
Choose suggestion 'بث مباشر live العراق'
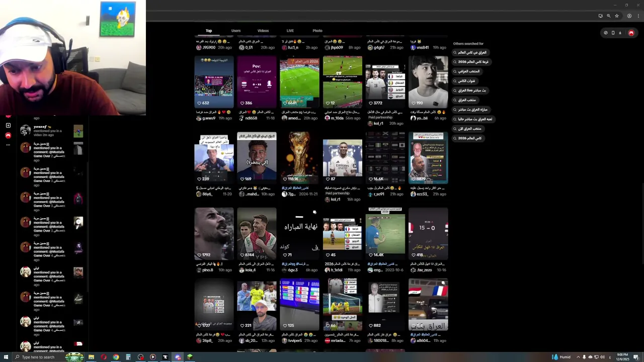pyautogui.click(x=469, y=90)
